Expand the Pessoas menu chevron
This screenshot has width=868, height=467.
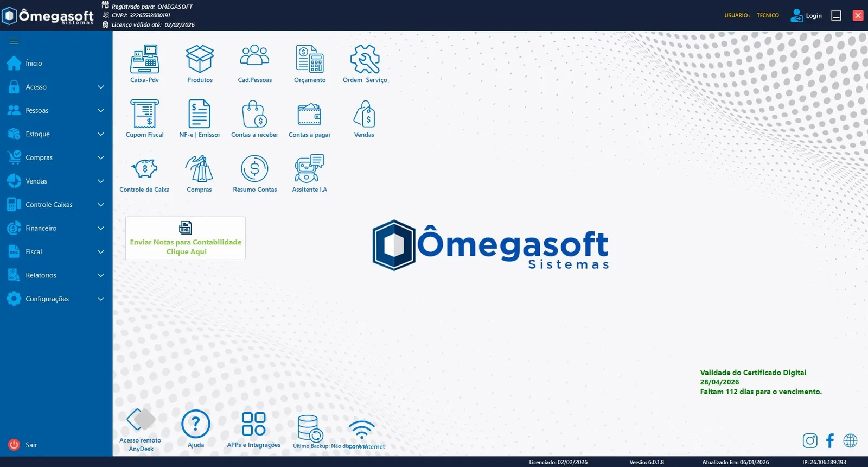pos(100,110)
